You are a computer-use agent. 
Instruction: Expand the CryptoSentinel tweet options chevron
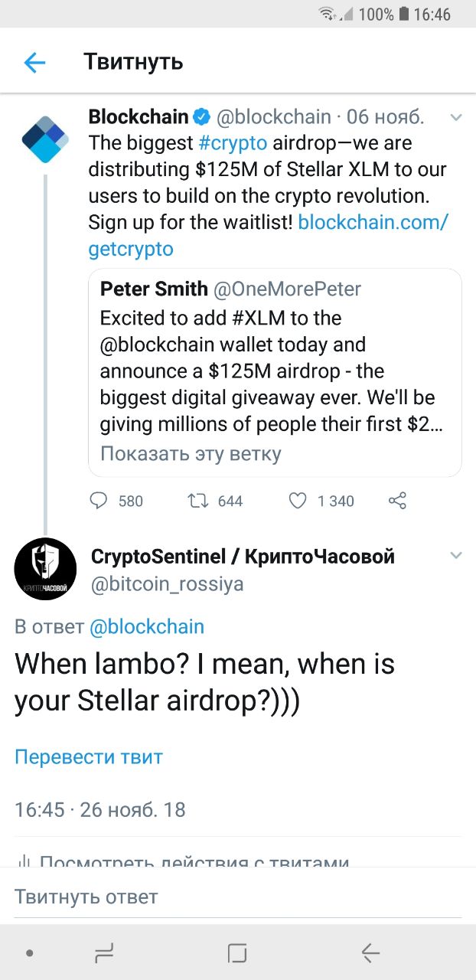(456, 556)
